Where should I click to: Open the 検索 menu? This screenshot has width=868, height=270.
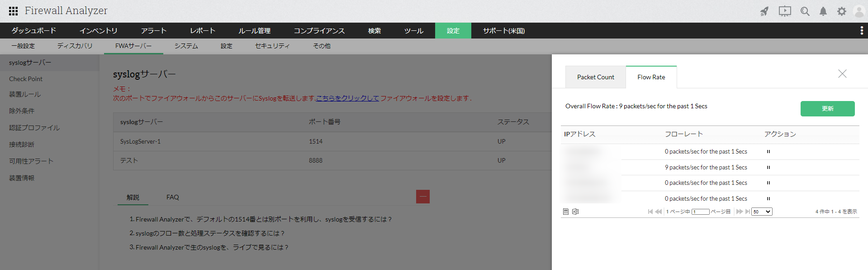(x=375, y=30)
